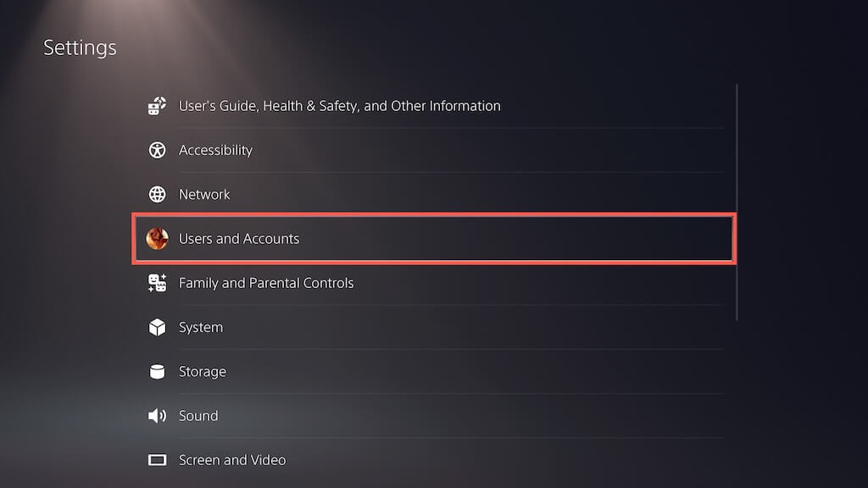Click the vertical scrollbar on the right
868x488 pixels.
coord(737,202)
